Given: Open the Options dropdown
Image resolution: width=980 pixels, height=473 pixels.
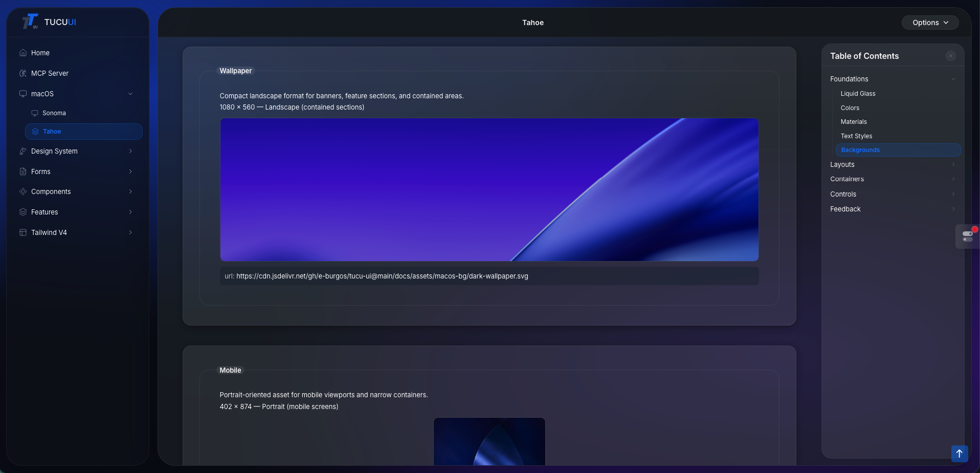Looking at the screenshot, I should 930,23.
